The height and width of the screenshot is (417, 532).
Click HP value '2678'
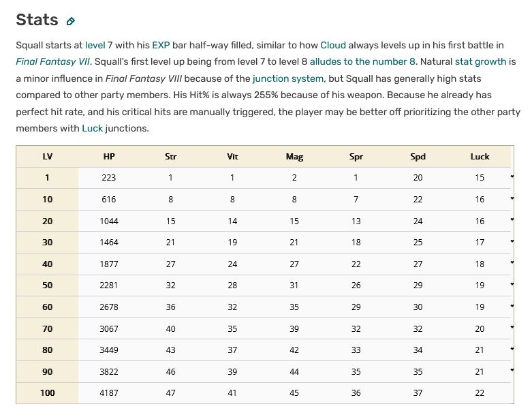coord(109,307)
